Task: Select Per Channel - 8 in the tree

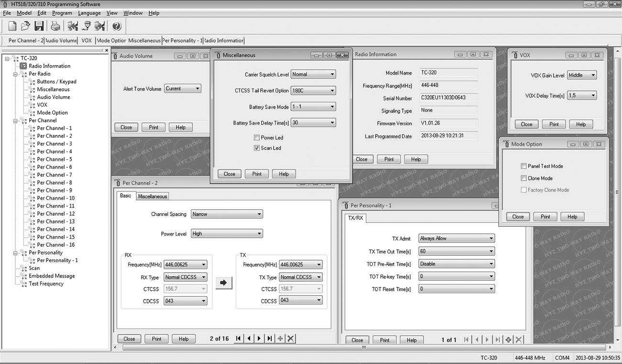Action: [x=55, y=183]
